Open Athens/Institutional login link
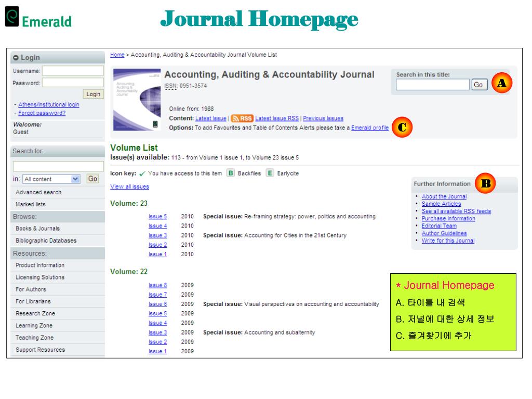This screenshot has width=532, height=399. point(48,104)
